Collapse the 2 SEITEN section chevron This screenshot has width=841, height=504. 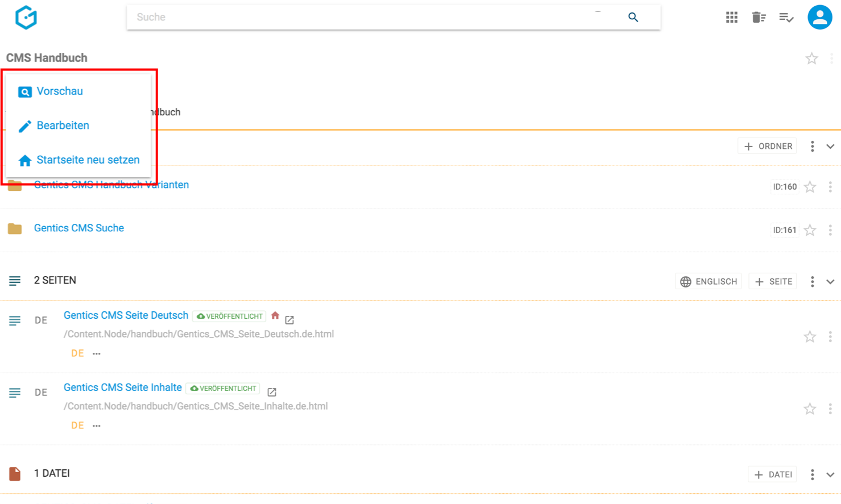click(830, 282)
